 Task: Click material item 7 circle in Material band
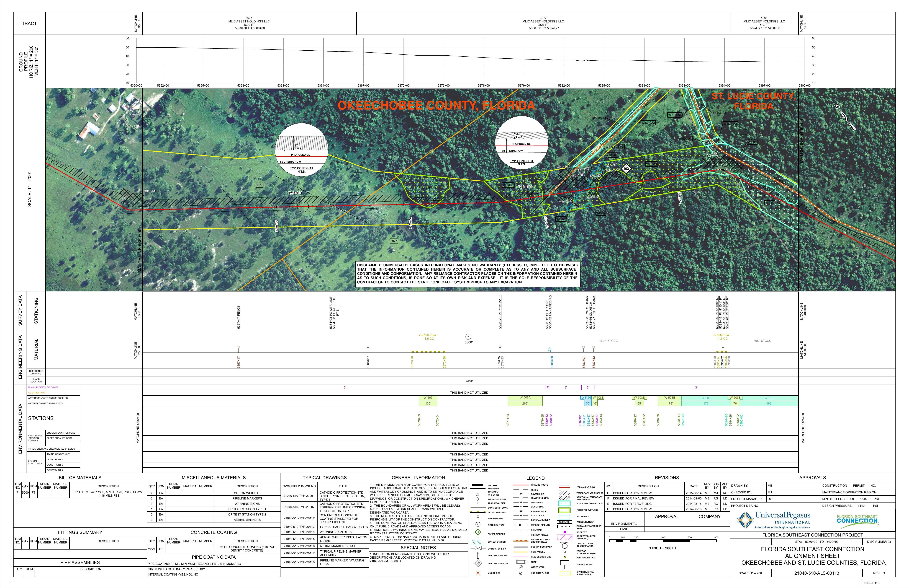[468, 337]
